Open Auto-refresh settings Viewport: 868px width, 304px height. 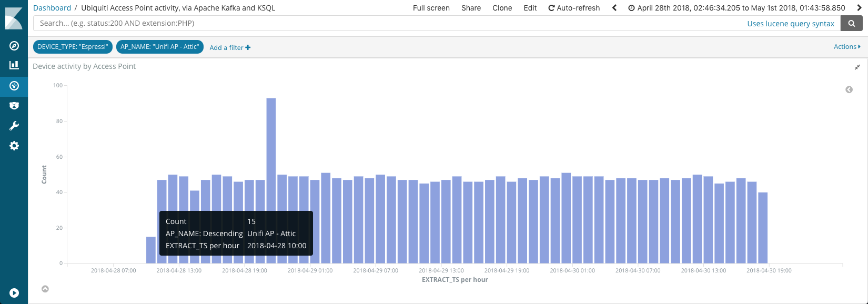574,8
